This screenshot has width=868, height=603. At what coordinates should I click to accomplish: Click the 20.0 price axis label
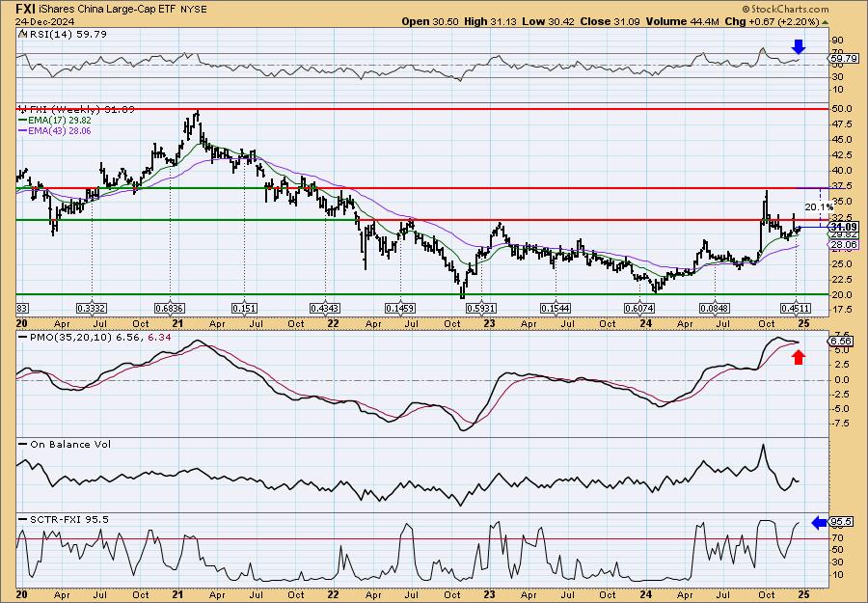[841, 294]
